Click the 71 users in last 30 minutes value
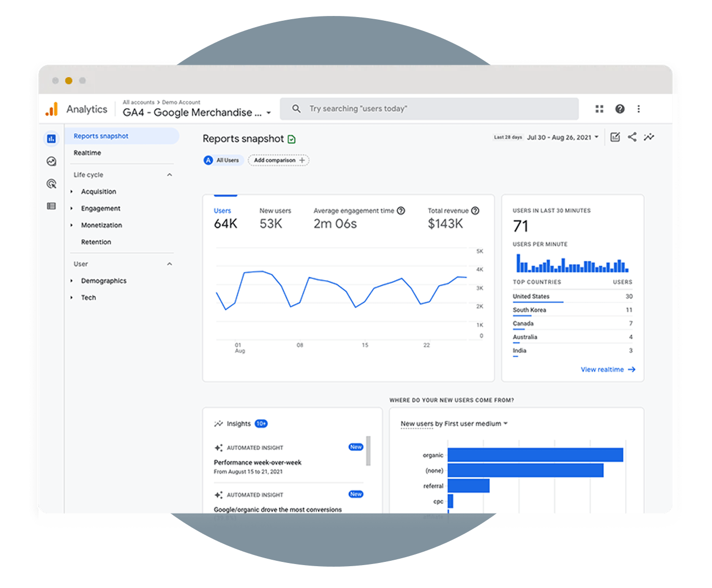The image size is (712, 588). coord(521,226)
